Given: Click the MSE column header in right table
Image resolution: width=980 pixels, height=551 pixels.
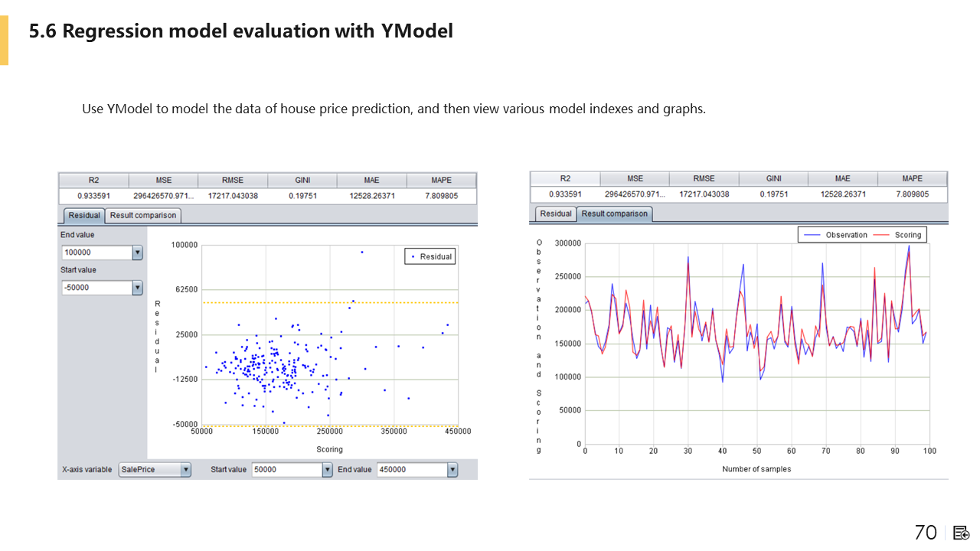Looking at the screenshot, I should click(635, 178).
